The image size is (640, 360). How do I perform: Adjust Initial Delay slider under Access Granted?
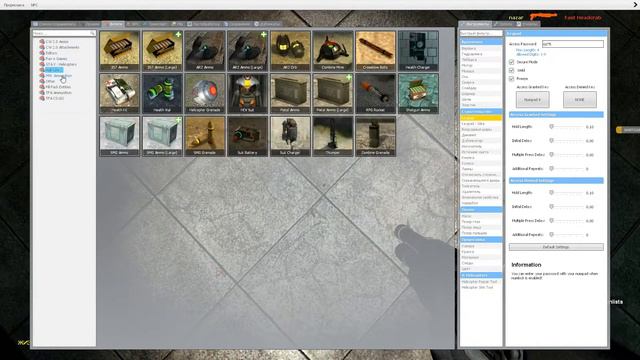tap(567, 141)
